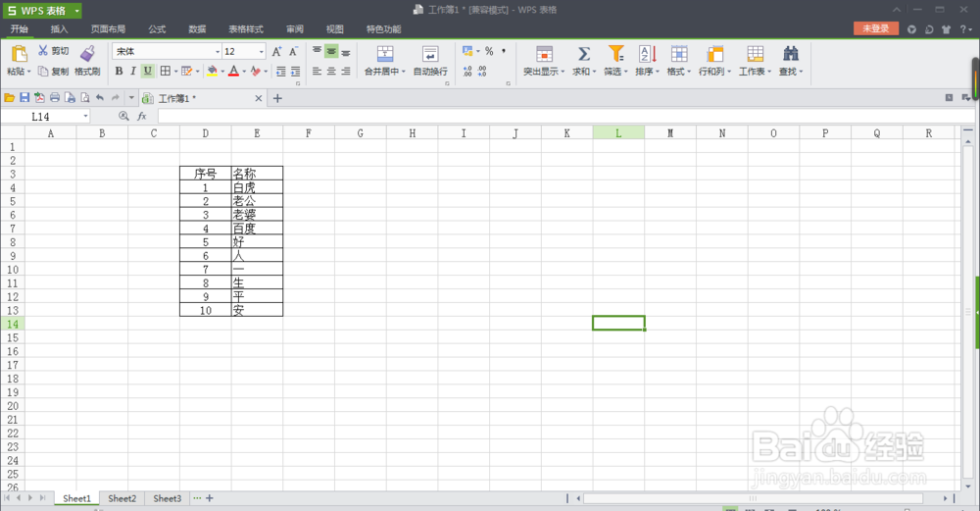Toggle Bold formatting

[x=119, y=72]
